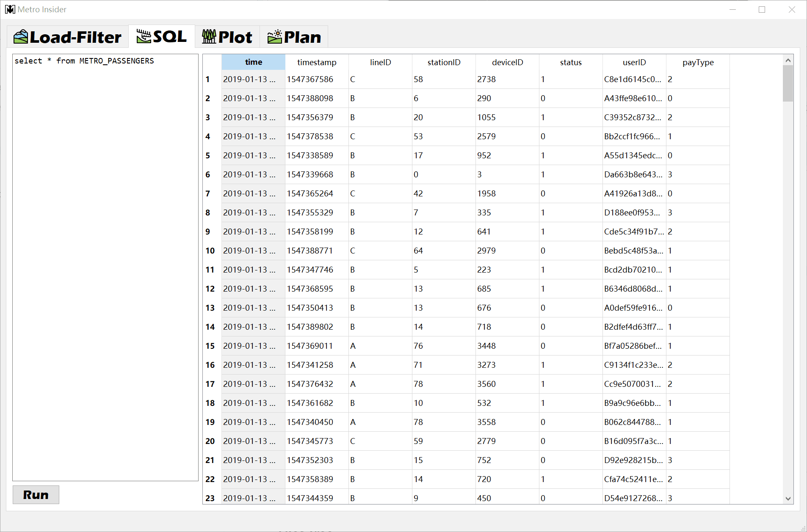Click the vertical scrollbar thumb
The width and height of the screenshot is (807, 532).
coord(788,84)
